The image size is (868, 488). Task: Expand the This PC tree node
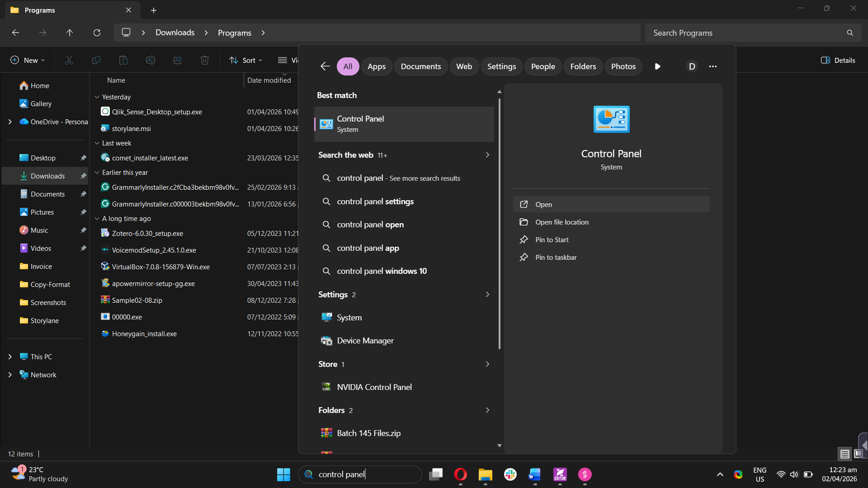(x=10, y=357)
